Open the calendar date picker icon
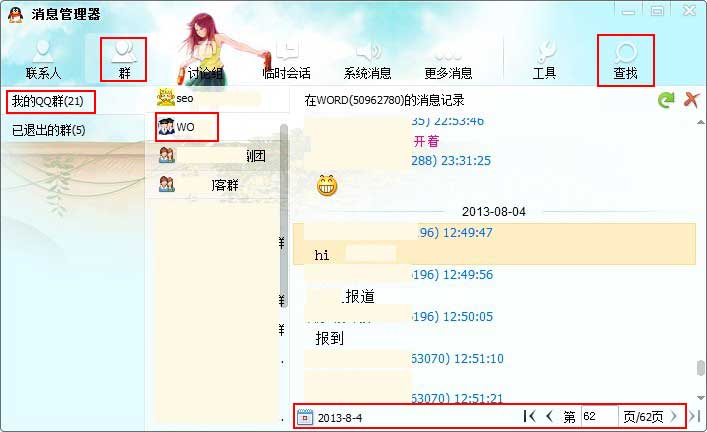 pos(305,418)
